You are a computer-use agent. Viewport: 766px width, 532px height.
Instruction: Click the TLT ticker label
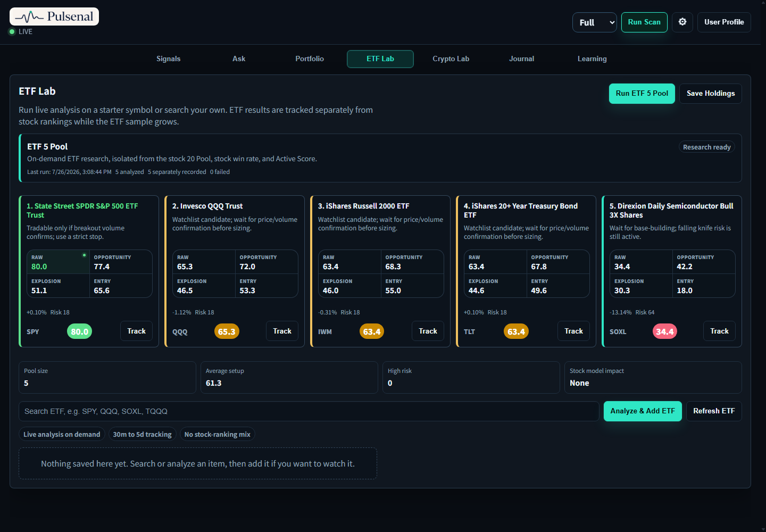point(469,331)
